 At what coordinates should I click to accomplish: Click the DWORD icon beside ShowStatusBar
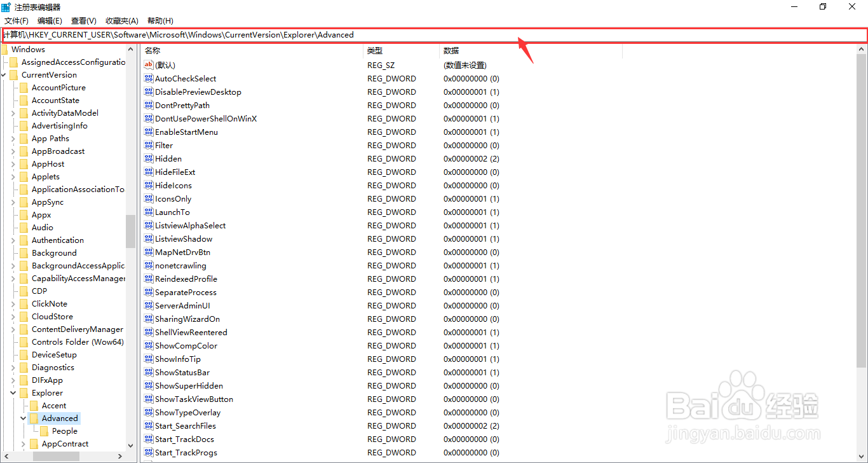click(149, 372)
